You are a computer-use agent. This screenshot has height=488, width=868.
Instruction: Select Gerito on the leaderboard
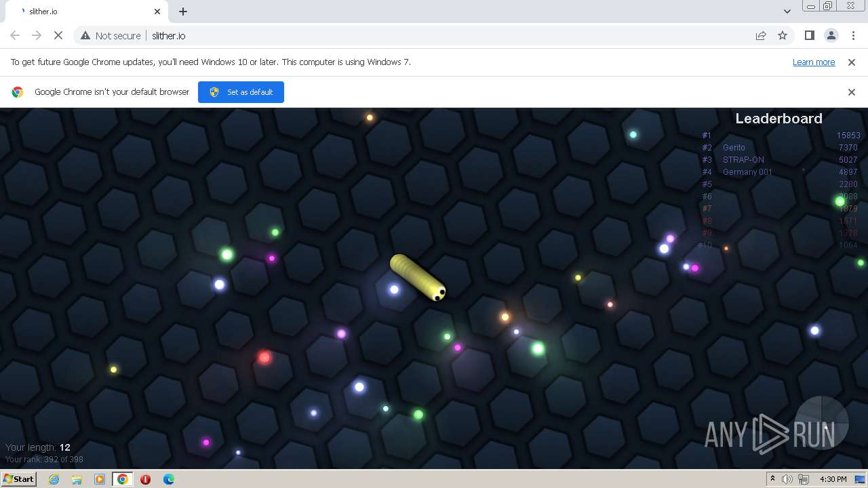[734, 148]
